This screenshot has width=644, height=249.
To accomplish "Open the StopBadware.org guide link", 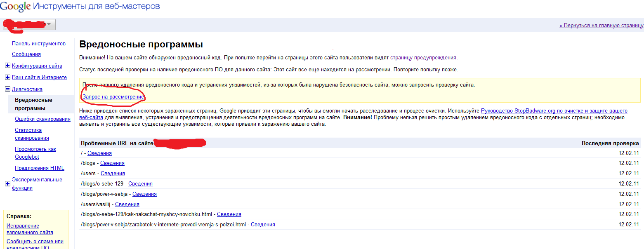I will [554, 111].
